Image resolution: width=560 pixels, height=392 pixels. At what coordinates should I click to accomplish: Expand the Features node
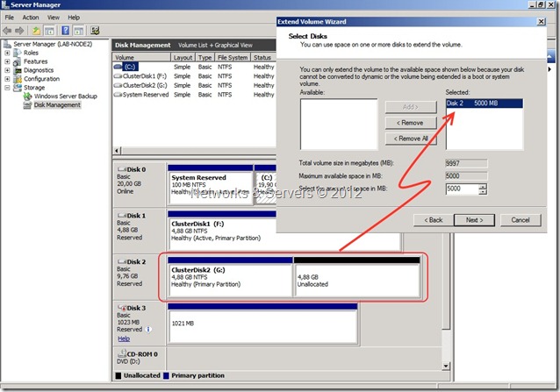[x=7, y=61]
